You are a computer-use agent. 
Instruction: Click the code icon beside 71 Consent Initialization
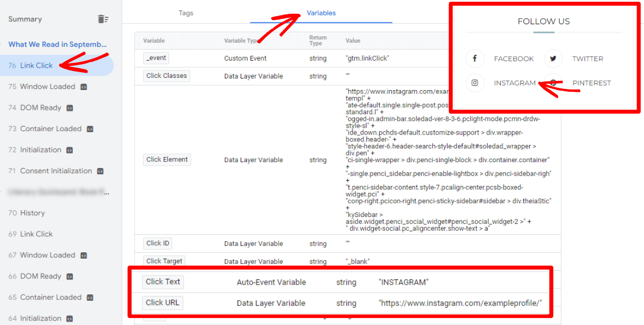click(100, 171)
